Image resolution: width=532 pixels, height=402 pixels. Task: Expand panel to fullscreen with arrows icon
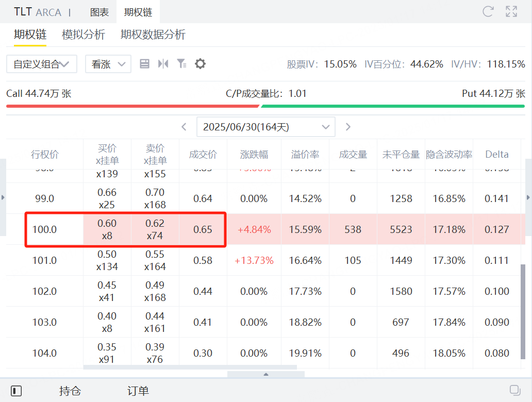coord(511,11)
